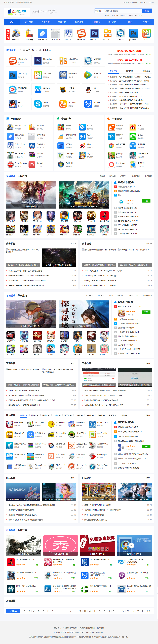This screenshot has width=158, height=644.
Task: Open the 墨迹天气 app icon
Action: (111, 136)
